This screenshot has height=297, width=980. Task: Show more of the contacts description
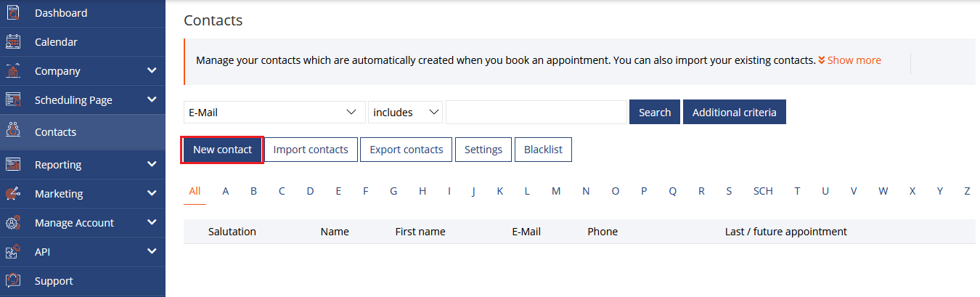(x=849, y=60)
